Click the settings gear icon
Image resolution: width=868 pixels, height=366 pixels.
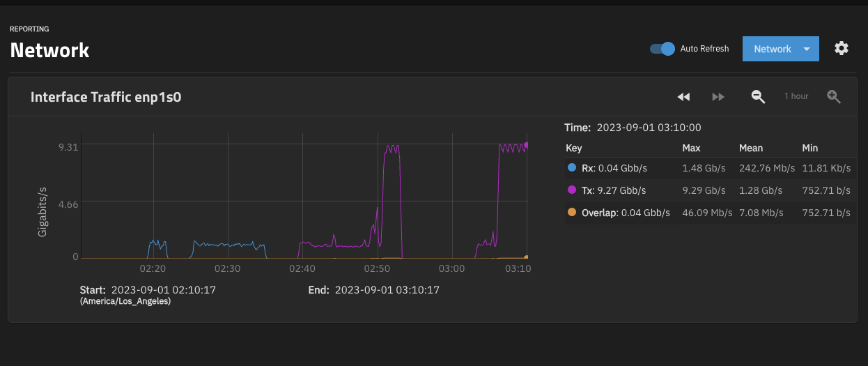(x=842, y=48)
